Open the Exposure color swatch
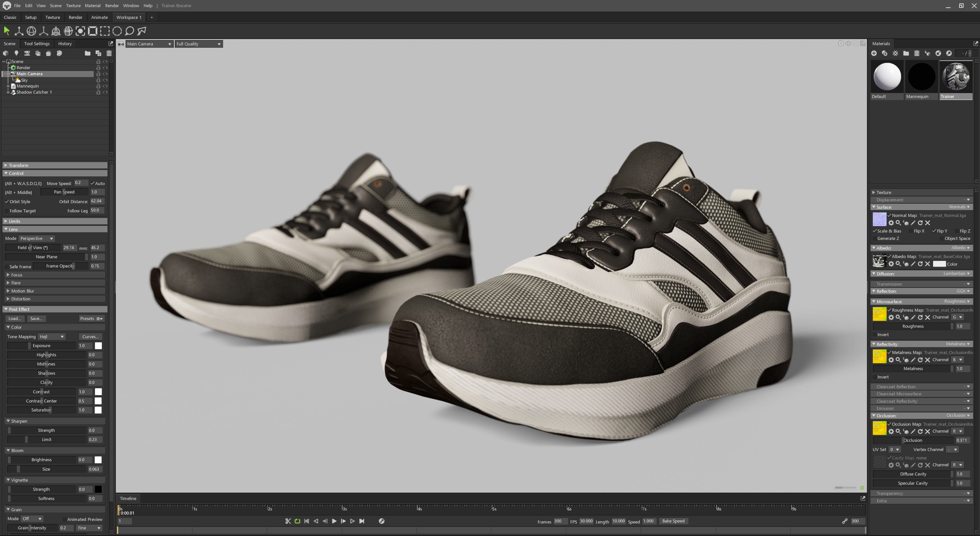980x536 pixels. 98,345
